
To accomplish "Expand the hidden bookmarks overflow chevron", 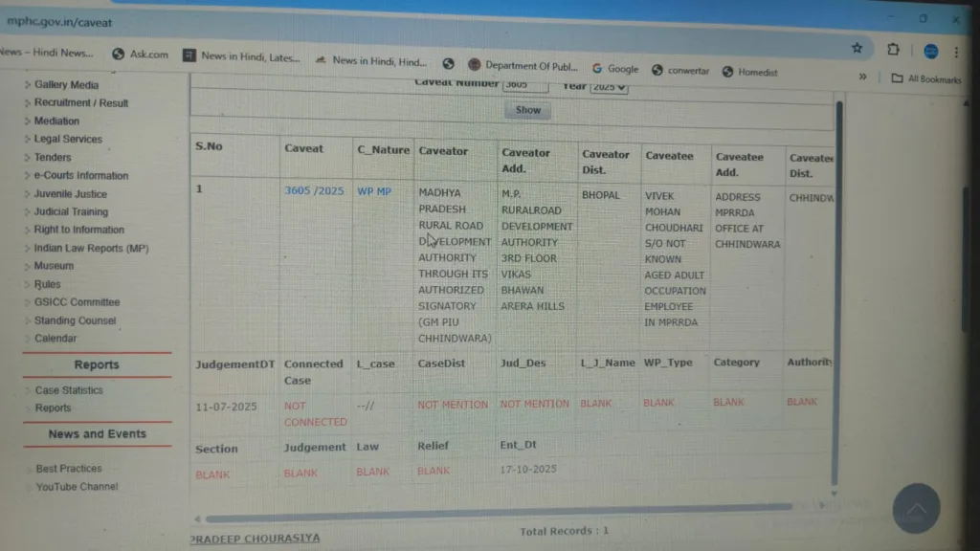I will click(x=862, y=77).
